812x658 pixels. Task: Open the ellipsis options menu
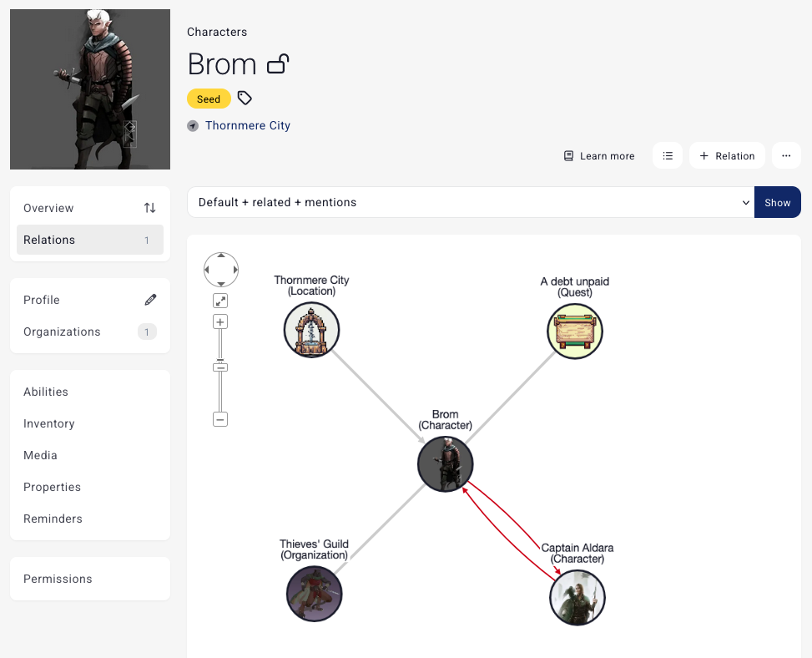tap(786, 155)
